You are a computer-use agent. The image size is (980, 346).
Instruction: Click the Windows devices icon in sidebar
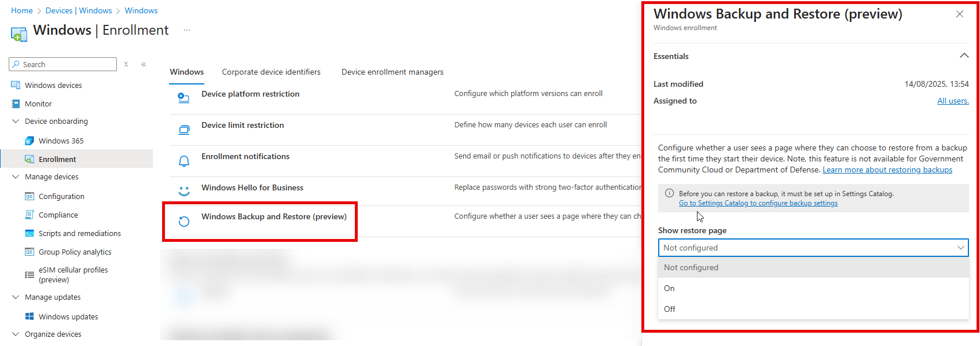(x=16, y=85)
